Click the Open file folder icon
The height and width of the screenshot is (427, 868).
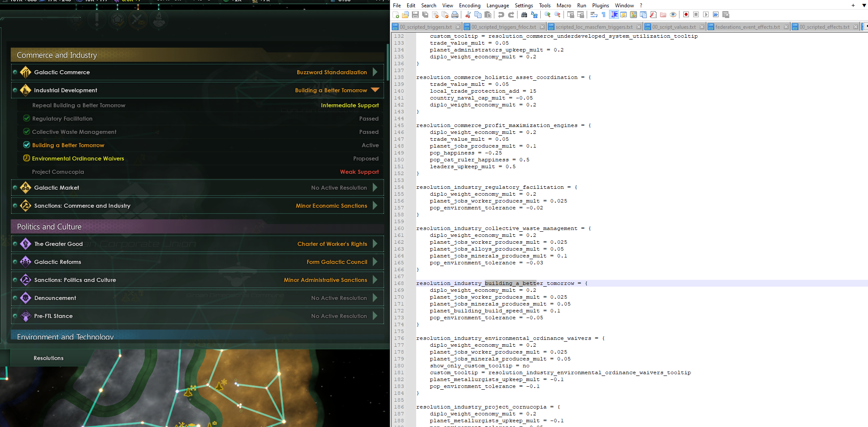click(x=405, y=15)
